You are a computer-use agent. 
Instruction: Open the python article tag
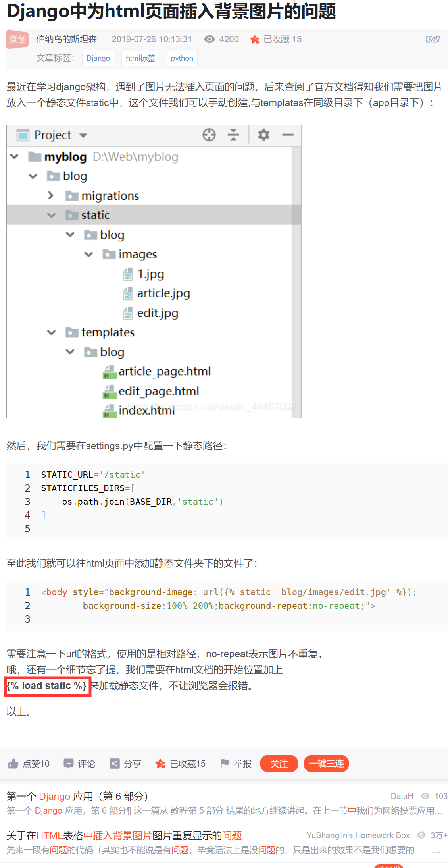click(x=182, y=58)
